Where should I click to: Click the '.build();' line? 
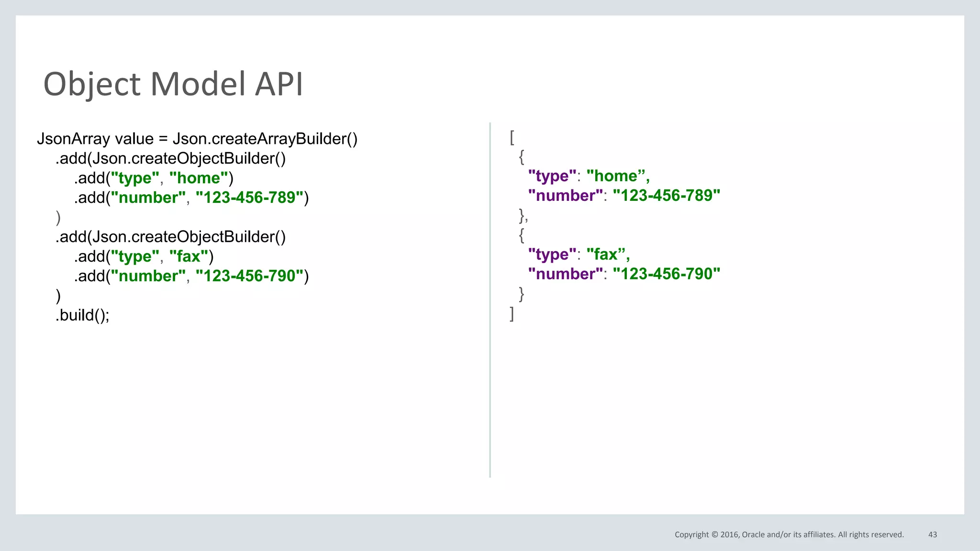pyautogui.click(x=82, y=315)
